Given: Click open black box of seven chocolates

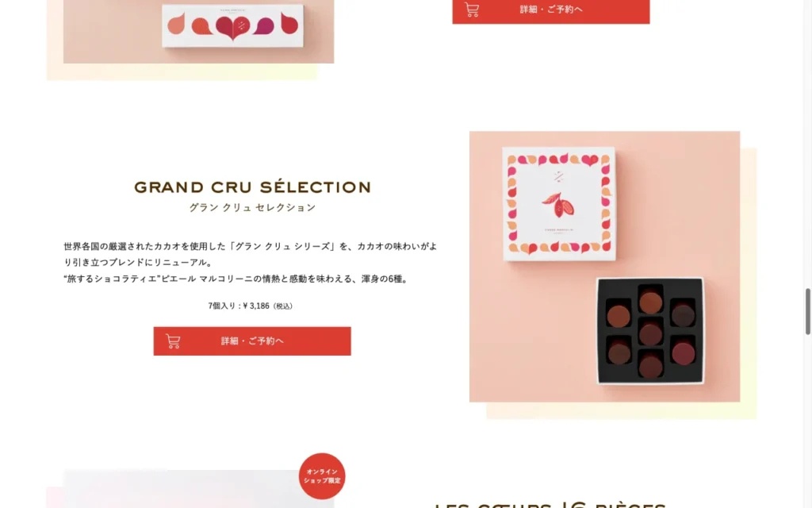Looking at the screenshot, I should point(650,331).
